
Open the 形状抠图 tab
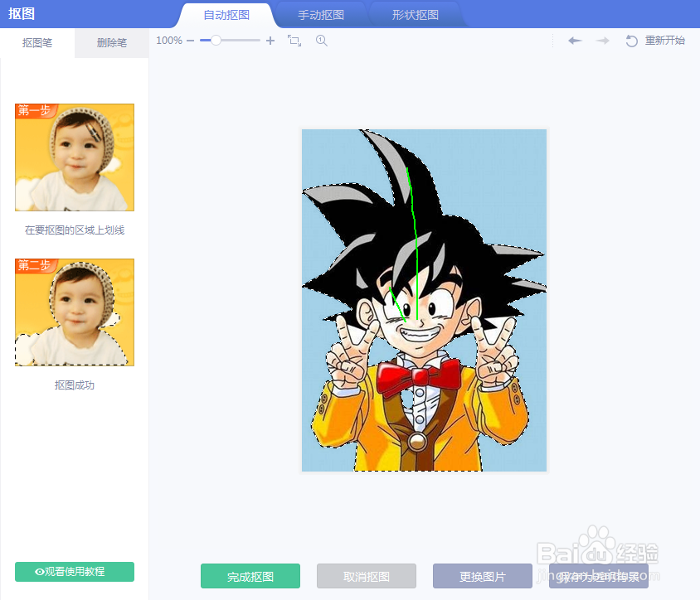pyautogui.click(x=416, y=15)
